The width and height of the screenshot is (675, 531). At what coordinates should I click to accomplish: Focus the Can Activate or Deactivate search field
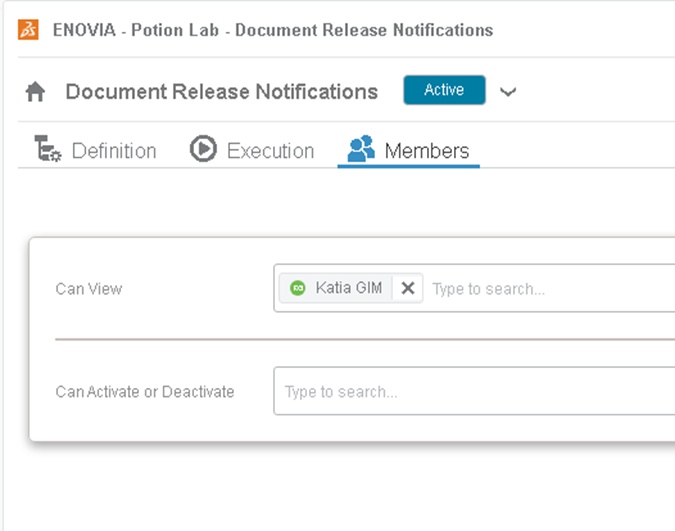(x=470, y=391)
